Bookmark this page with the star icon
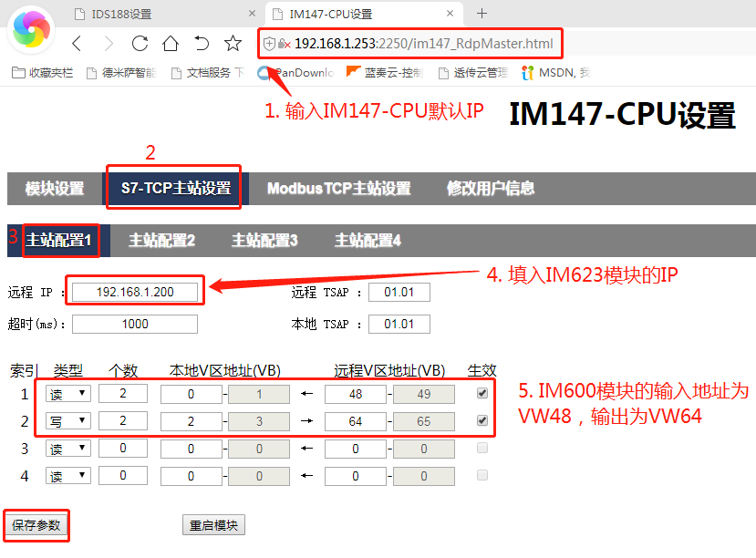This screenshot has height=558, width=756. click(x=233, y=44)
